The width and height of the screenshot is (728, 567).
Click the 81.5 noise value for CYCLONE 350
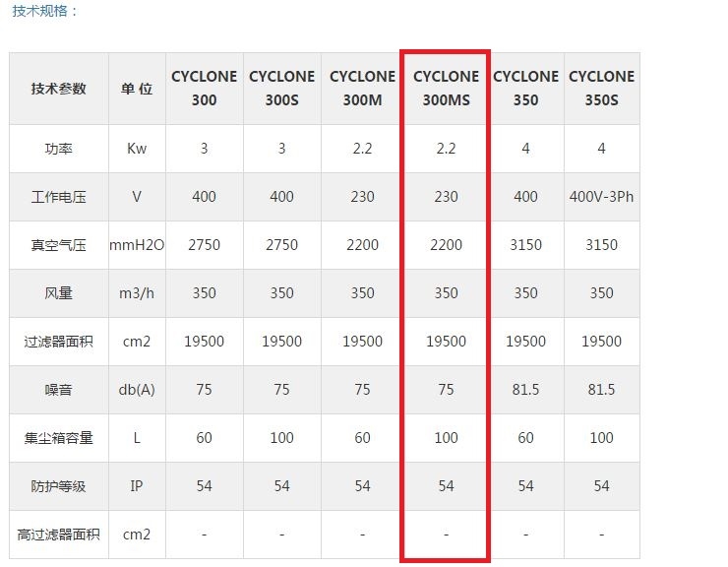(525, 390)
